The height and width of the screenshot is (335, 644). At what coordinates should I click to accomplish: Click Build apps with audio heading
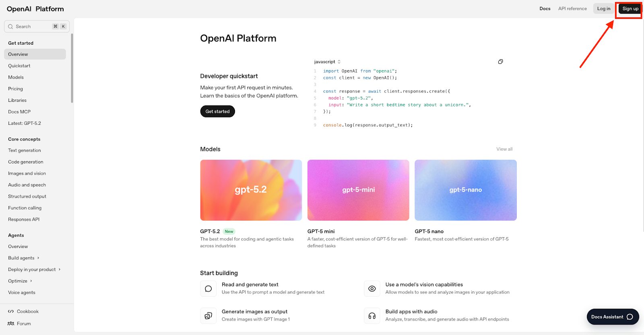pos(411,312)
